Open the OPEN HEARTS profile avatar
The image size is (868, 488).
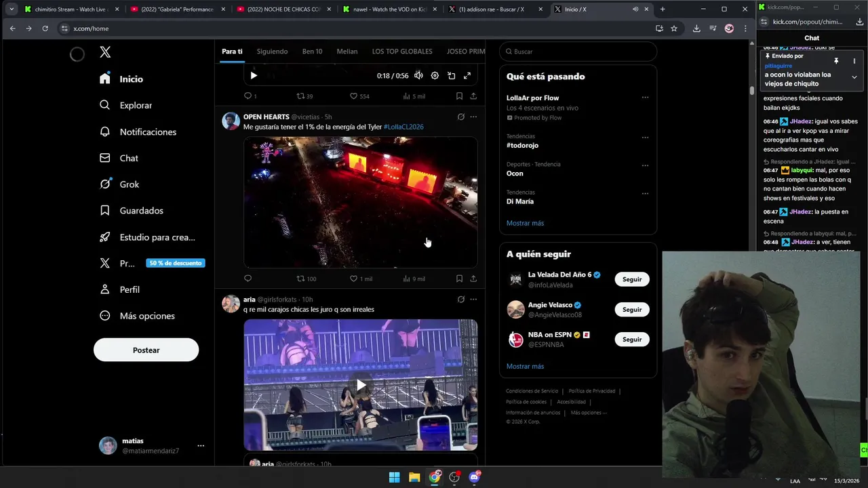point(231,121)
